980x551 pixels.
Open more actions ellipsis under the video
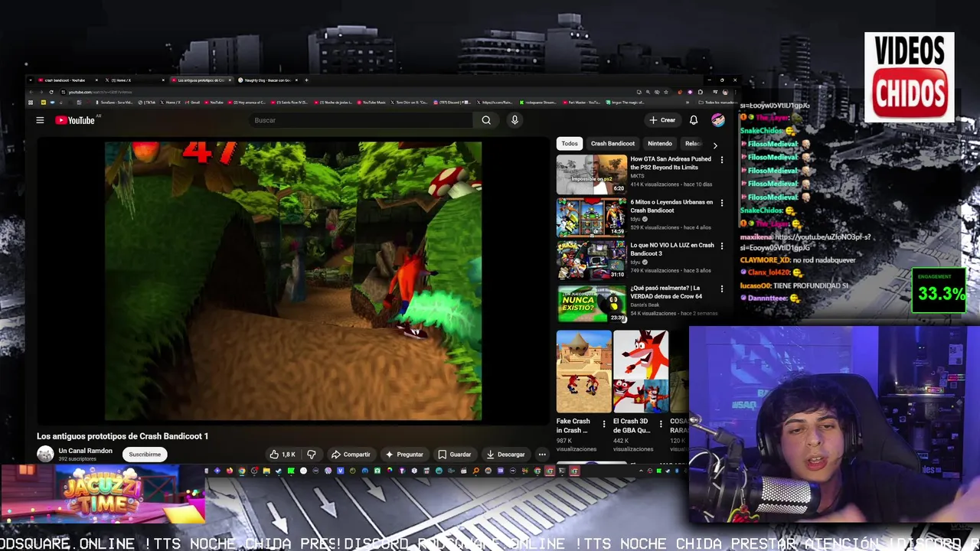pyautogui.click(x=542, y=455)
